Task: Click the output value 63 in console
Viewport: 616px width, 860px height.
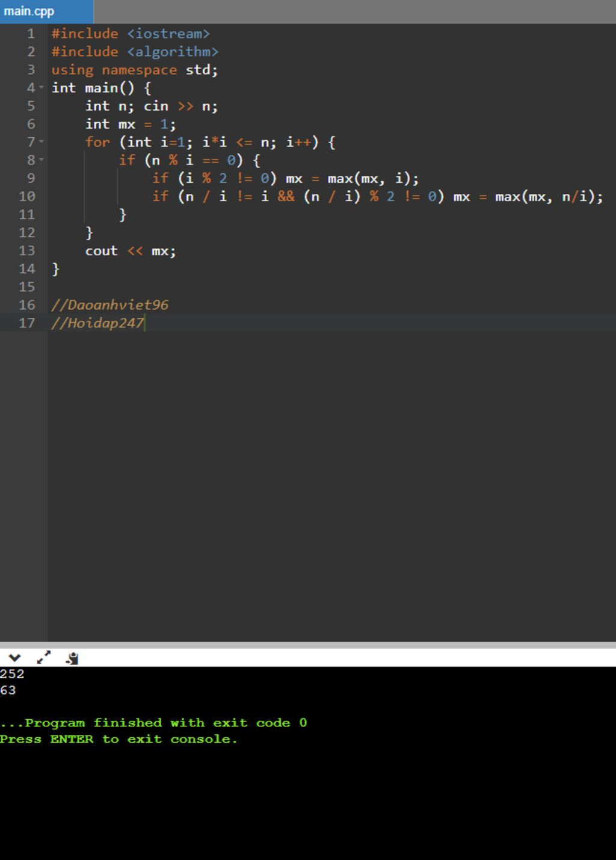Action: point(8,690)
